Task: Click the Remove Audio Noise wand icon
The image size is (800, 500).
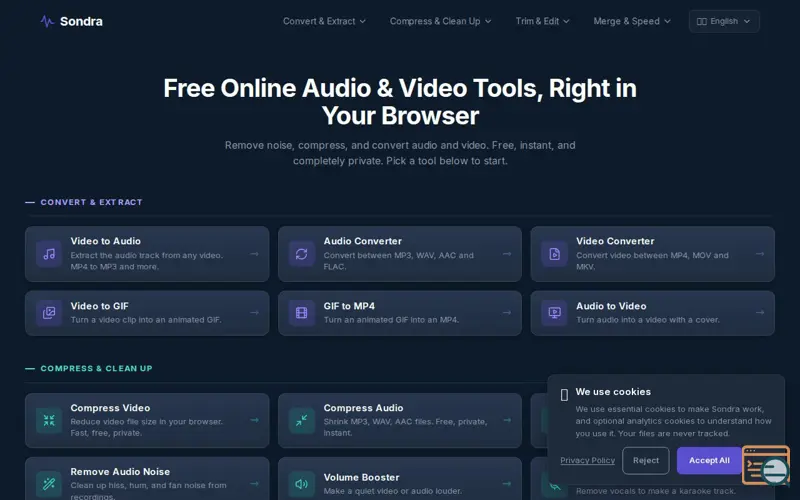Action: tap(49, 484)
